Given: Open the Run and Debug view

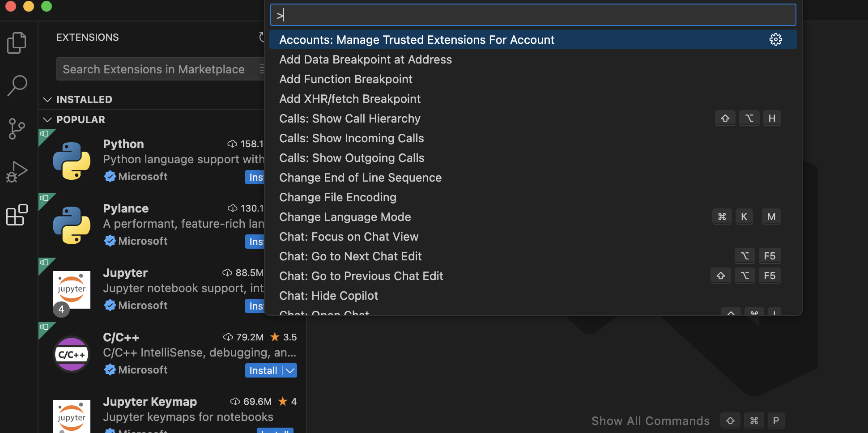Looking at the screenshot, I should click(17, 172).
